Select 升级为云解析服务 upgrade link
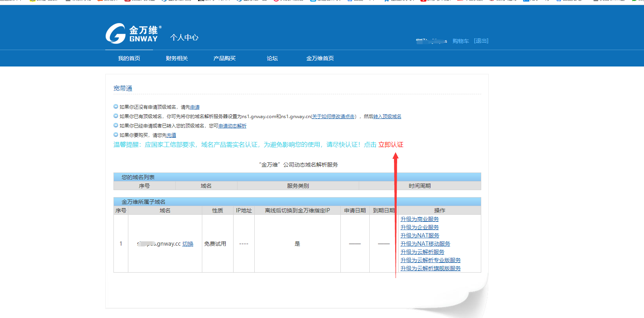 (x=422, y=252)
